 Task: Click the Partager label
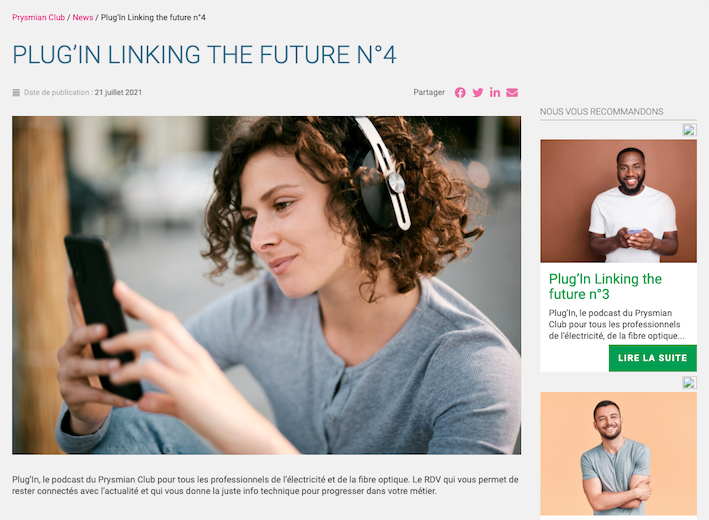[429, 92]
